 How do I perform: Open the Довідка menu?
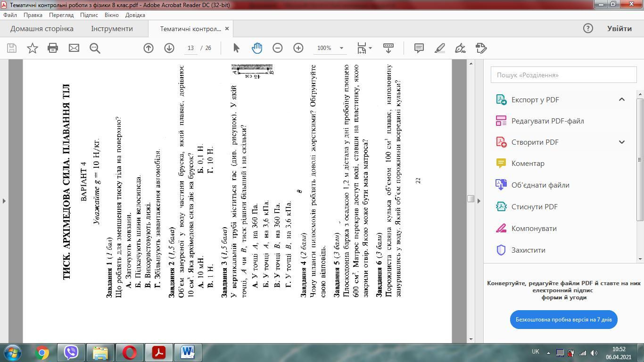click(x=135, y=15)
